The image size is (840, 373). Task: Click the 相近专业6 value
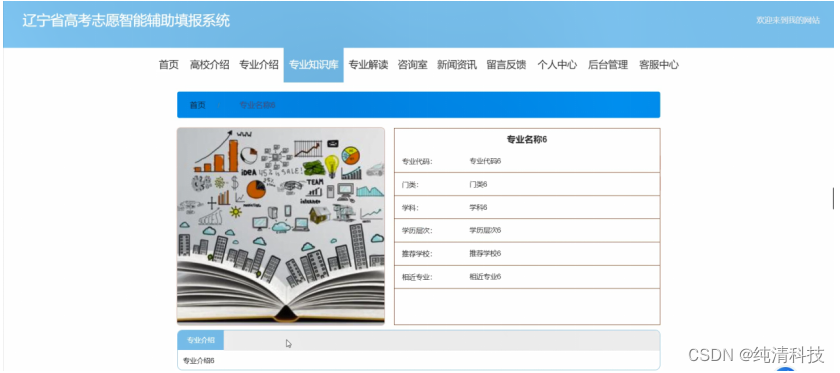coord(485,277)
